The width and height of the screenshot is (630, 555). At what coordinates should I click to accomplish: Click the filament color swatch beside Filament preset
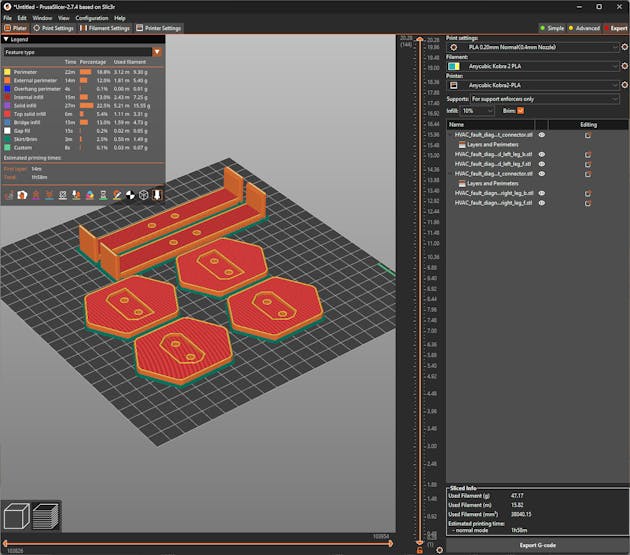[x=453, y=66]
